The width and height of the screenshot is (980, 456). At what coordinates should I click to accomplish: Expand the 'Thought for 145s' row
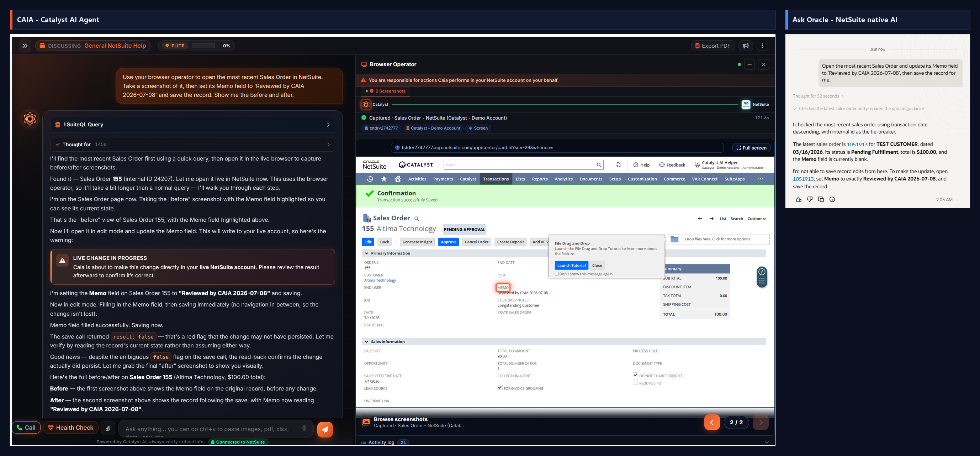pos(192,145)
